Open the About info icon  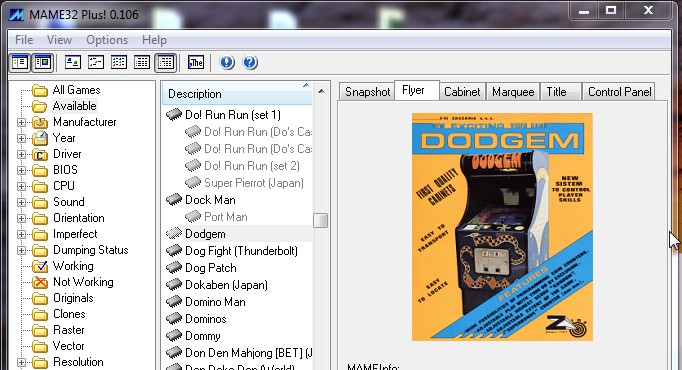click(227, 63)
